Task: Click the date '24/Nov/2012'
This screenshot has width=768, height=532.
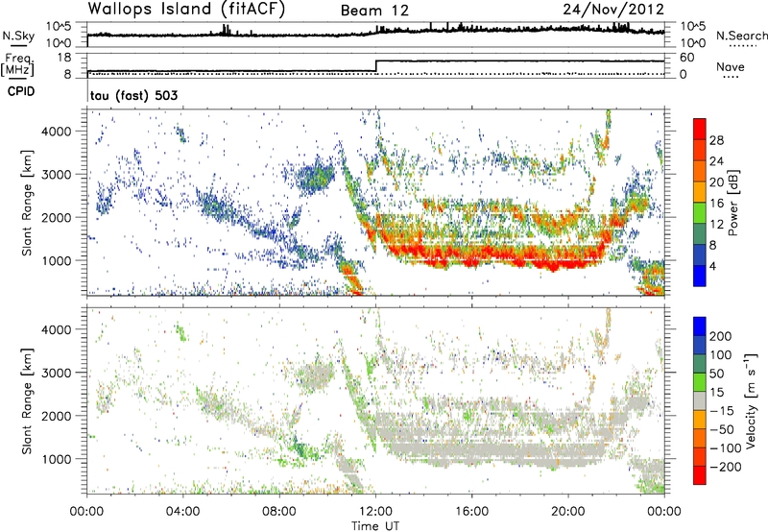Action: tap(613, 10)
